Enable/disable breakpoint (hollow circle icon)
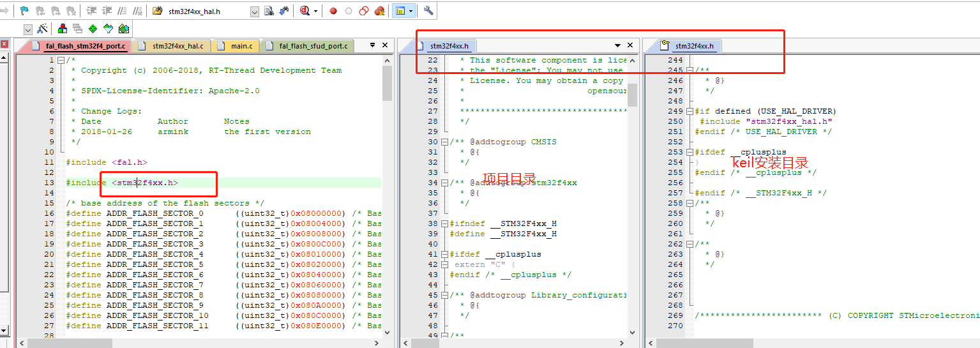 [x=348, y=11]
